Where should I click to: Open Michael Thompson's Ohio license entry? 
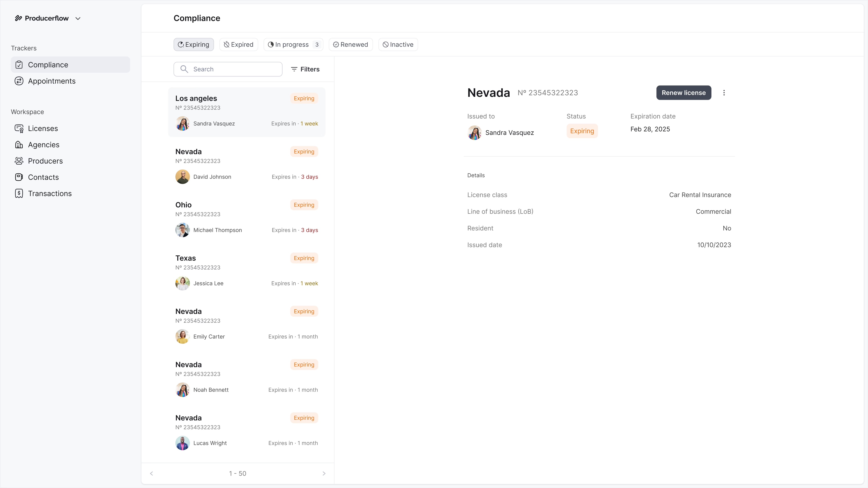click(x=246, y=218)
